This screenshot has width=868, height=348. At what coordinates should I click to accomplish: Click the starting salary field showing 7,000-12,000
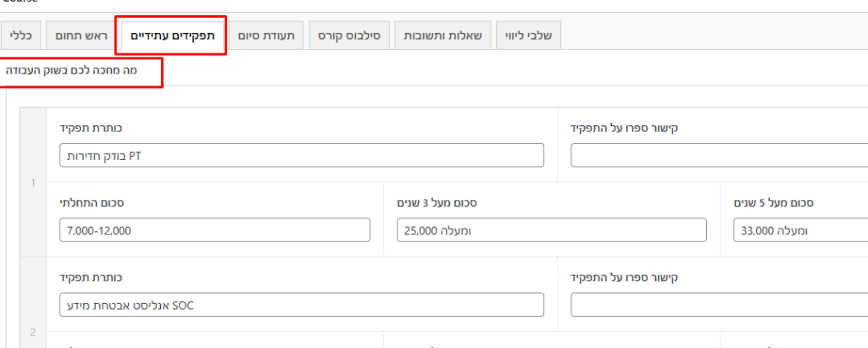point(215,230)
